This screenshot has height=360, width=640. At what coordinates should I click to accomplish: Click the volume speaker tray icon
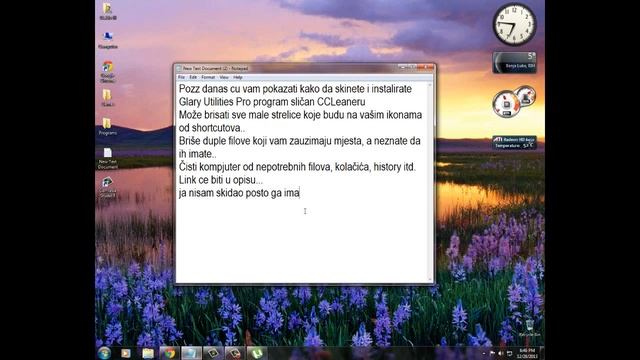(500, 353)
